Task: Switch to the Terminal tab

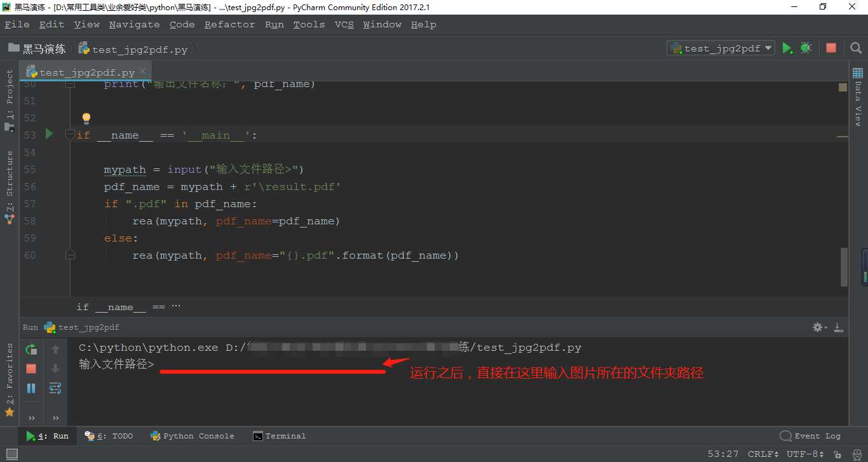Action: [x=280, y=436]
